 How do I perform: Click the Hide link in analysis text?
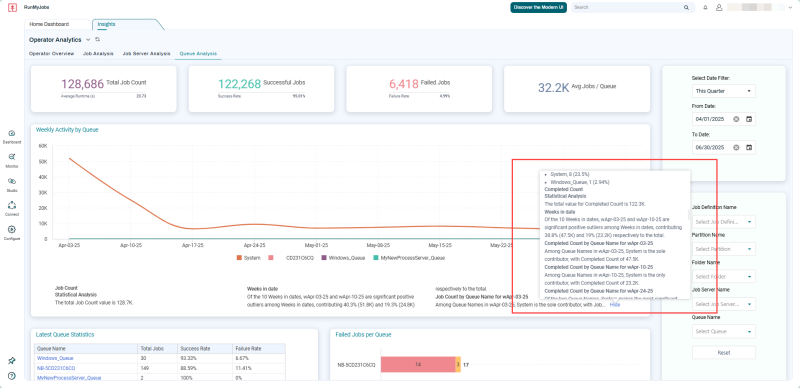pos(615,304)
